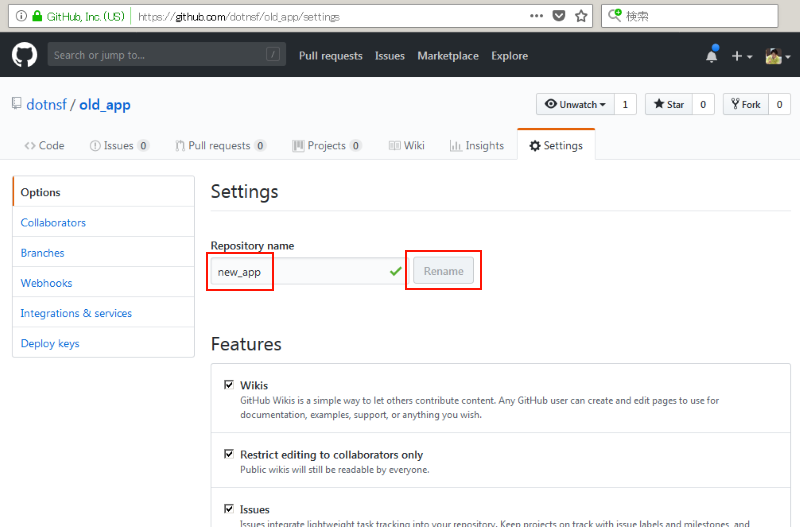The image size is (800, 527).
Task: Switch to the Insights tab
Action: (x=477, y=145)
